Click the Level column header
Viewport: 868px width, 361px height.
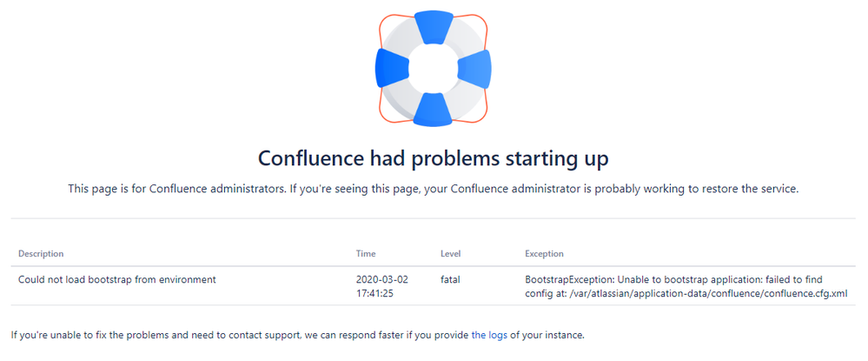pyautogui.click(x=451, y=253)
